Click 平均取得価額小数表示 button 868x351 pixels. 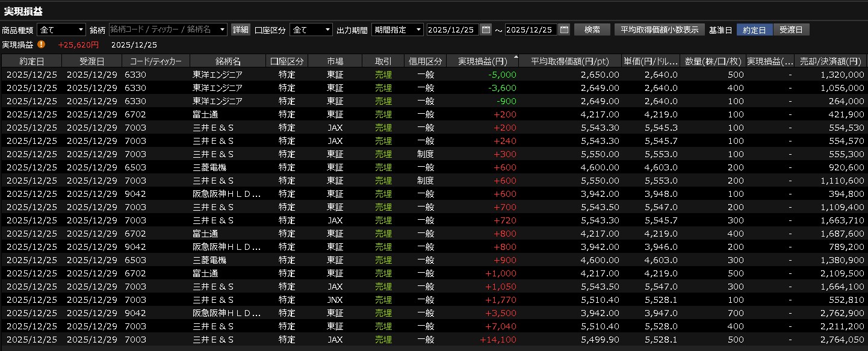tap(659, 30)
